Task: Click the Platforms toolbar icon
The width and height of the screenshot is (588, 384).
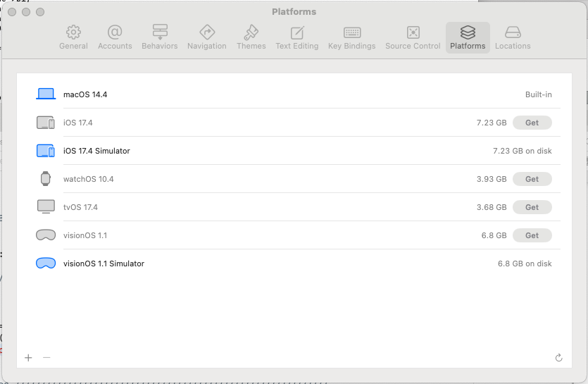Action: coord(468,37)
